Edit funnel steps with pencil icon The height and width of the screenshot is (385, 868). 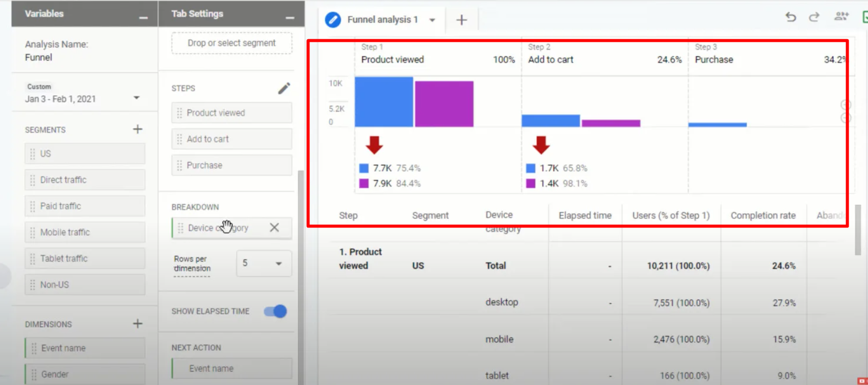(x=284, y=88)
